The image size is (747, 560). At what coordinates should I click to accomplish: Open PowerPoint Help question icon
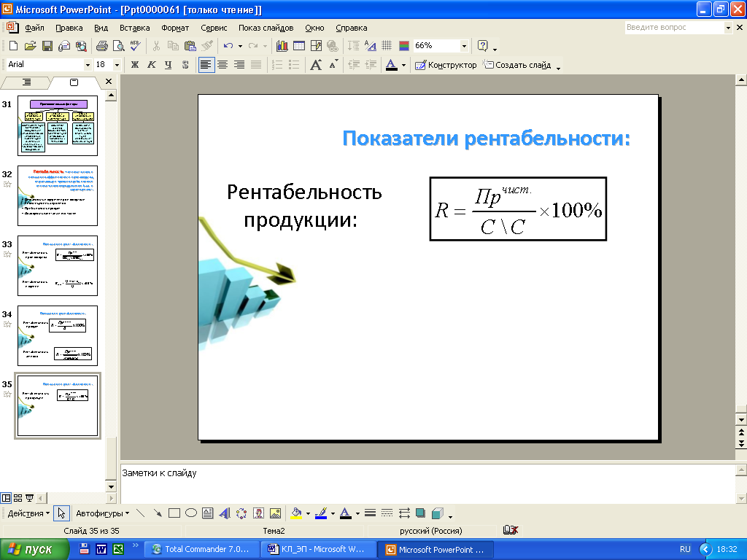483,46
